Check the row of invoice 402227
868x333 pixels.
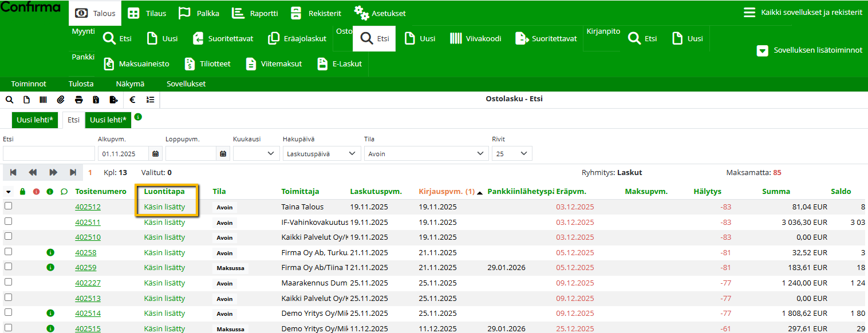8,283
